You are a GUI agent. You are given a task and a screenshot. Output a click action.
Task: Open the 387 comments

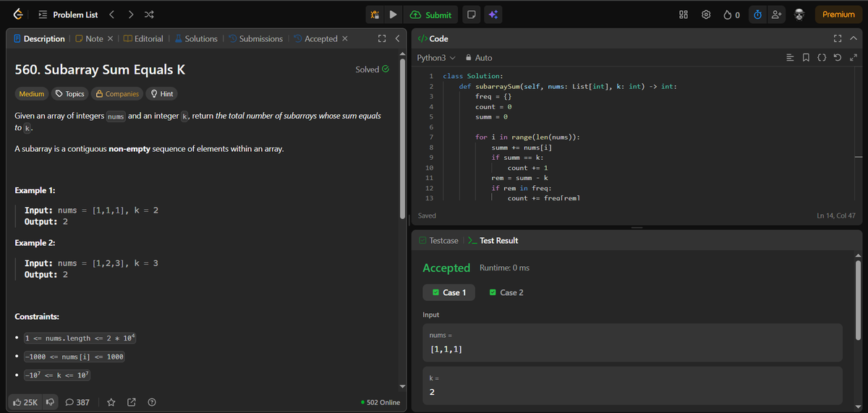pyautogui.click(x=77, y=402)
